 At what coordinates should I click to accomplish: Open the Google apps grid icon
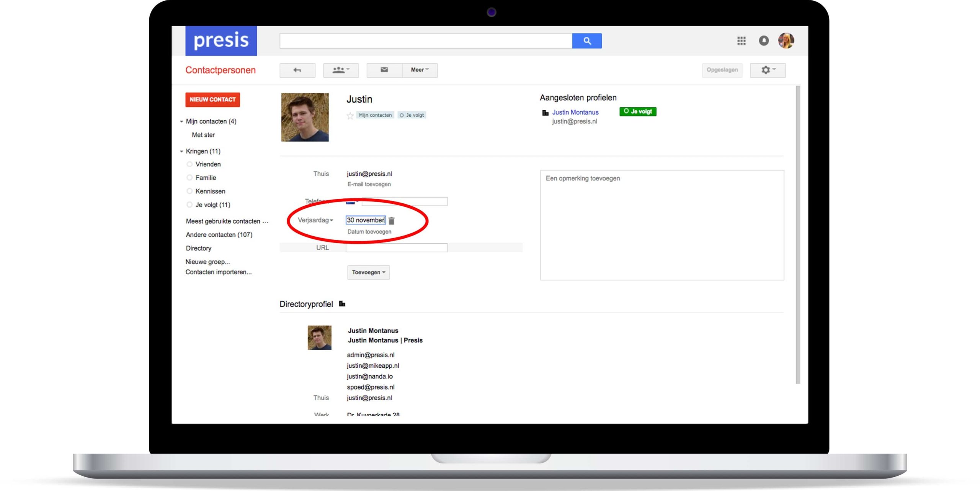[x=741, y=41]
